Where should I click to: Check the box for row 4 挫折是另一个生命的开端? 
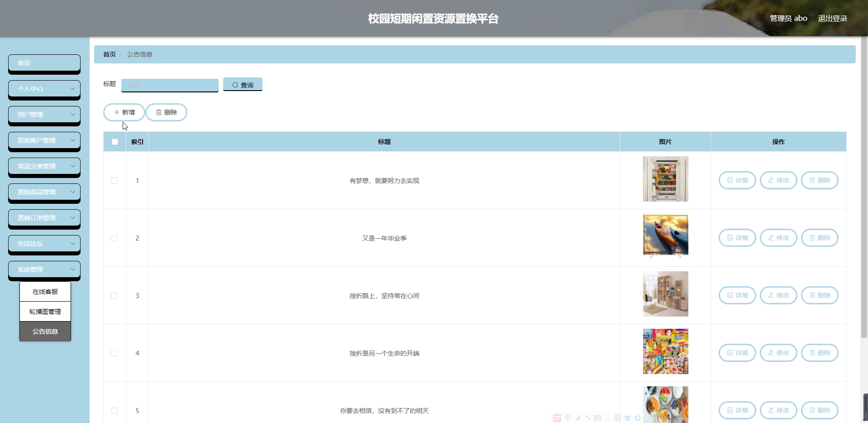pos(114,353)
